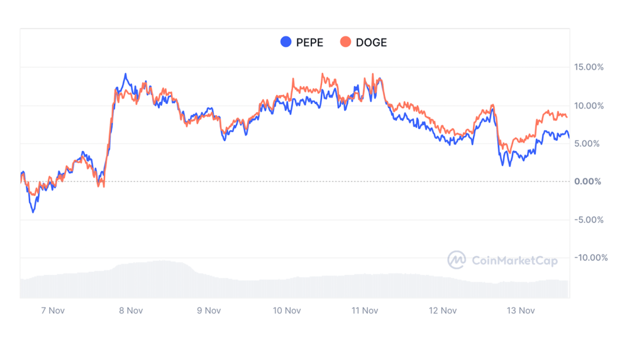Toggle the DOGE series label

pyautogui.click(x=371, y=43)
